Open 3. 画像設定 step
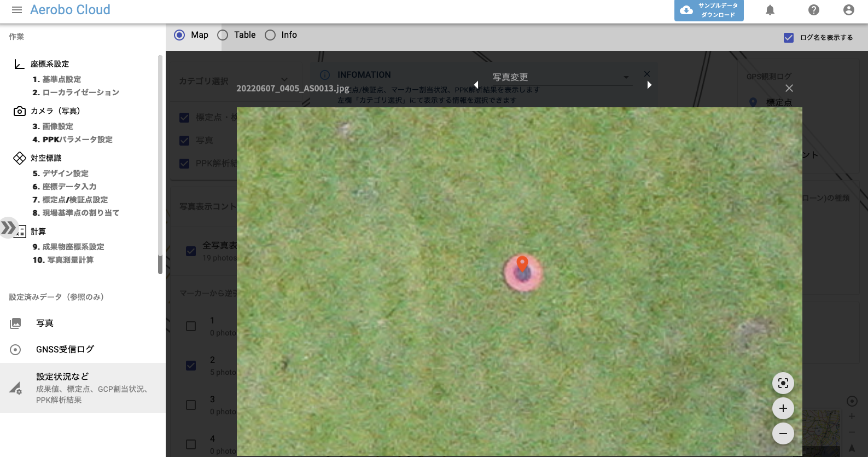Image resolution: width=868 pixels, height=457 pixels. coord(53,126)
